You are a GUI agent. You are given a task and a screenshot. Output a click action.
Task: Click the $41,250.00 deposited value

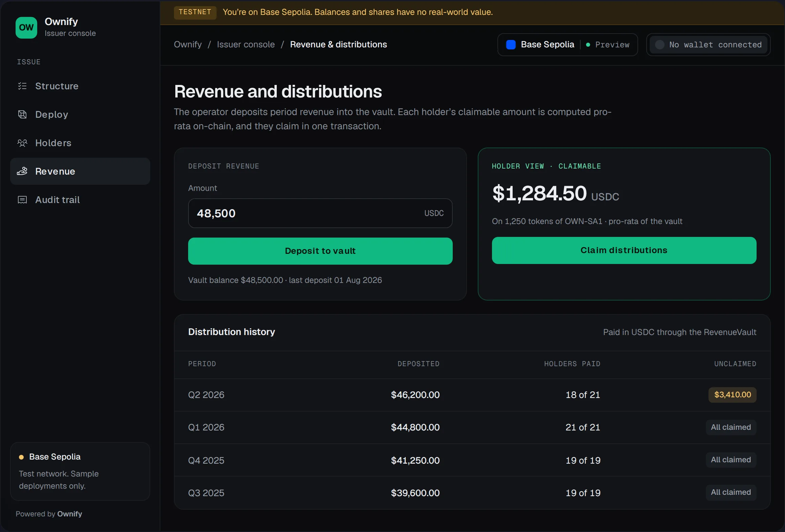[x=415, y=460]
